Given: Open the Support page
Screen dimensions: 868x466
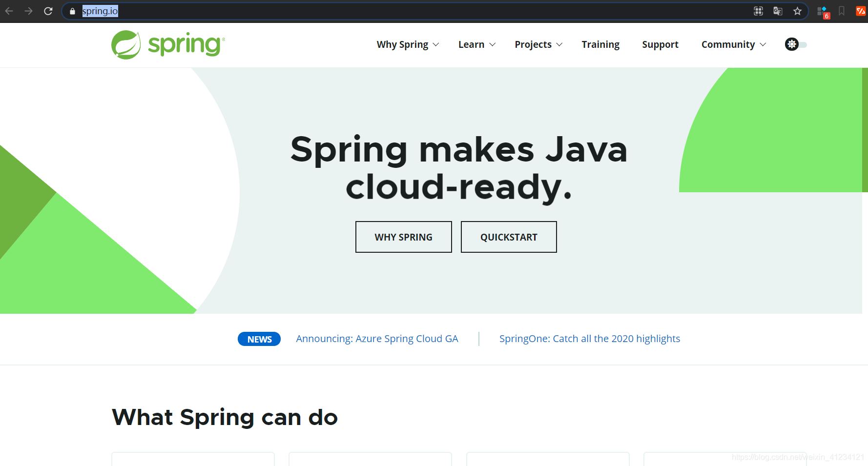Looking at the screenshot, I should tap(660, 44).
